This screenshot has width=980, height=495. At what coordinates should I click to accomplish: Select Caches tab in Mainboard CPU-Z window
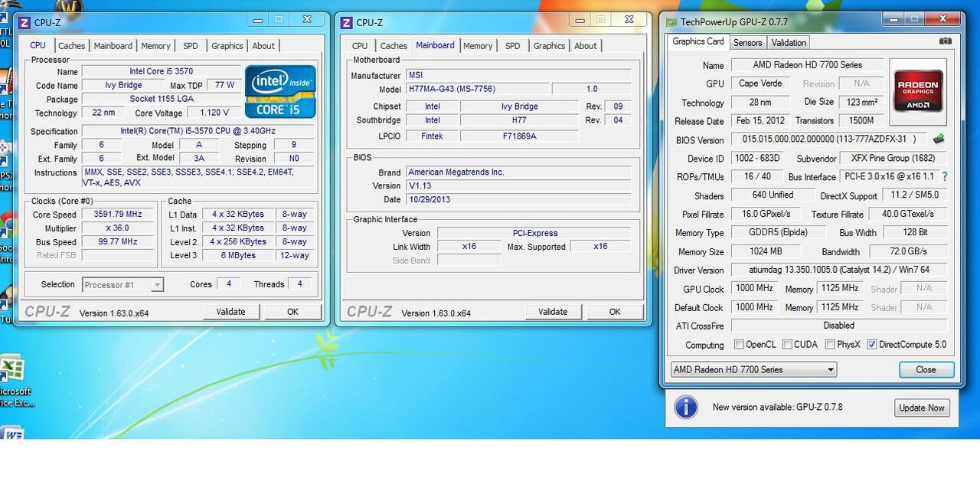pyautogui.click(x=394, y=46)
